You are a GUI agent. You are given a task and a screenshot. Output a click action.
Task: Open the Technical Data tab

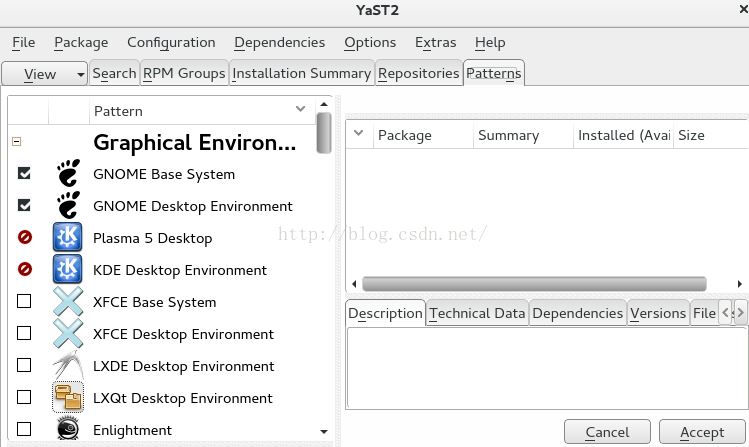click(x=477, y=313)
